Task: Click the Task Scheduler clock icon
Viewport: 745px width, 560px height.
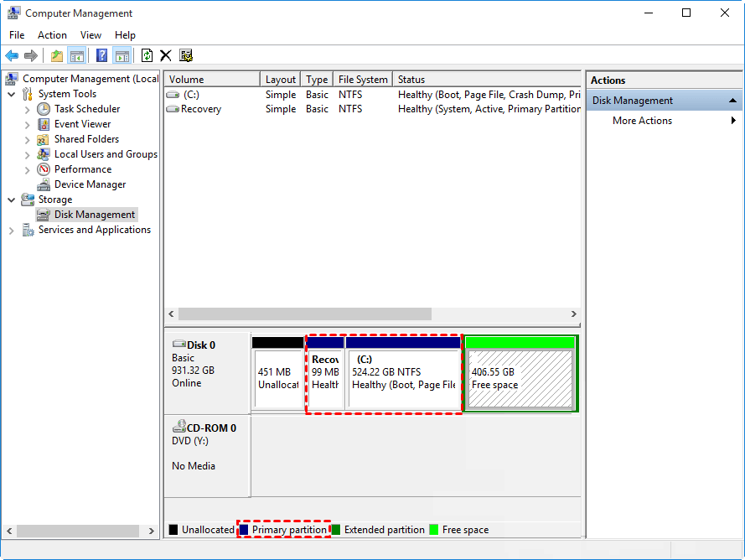Action: click(x=44, y=109)
